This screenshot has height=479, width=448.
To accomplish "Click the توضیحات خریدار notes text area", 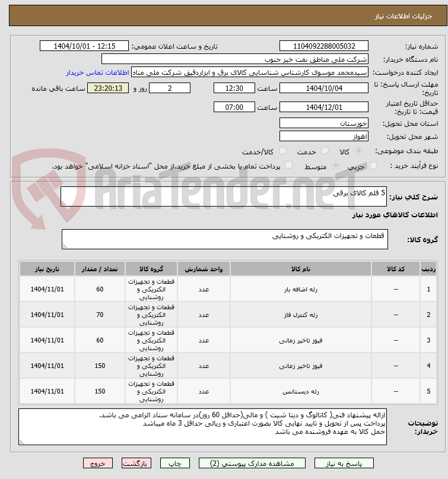I will (x=202, y=426).
